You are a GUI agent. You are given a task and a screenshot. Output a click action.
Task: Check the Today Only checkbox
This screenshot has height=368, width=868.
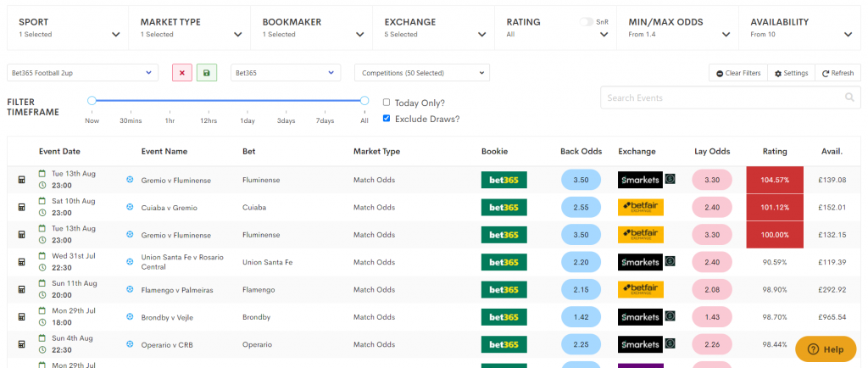[x=387, y=103]
